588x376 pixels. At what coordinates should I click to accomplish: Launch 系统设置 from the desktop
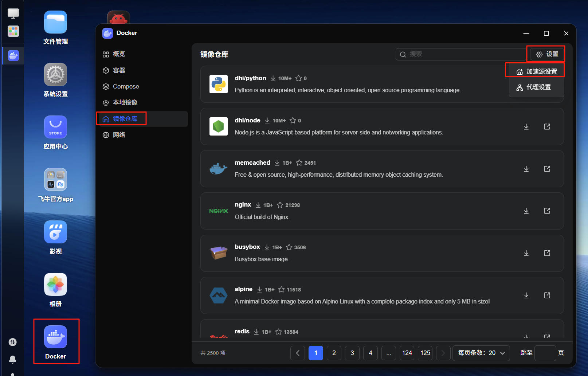point(55,75)
